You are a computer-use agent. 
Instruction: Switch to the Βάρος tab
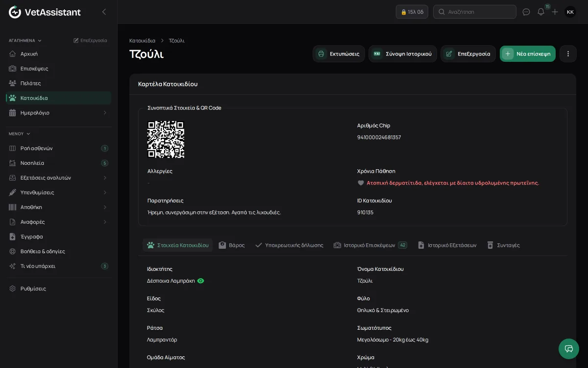(x=232, y=245)
